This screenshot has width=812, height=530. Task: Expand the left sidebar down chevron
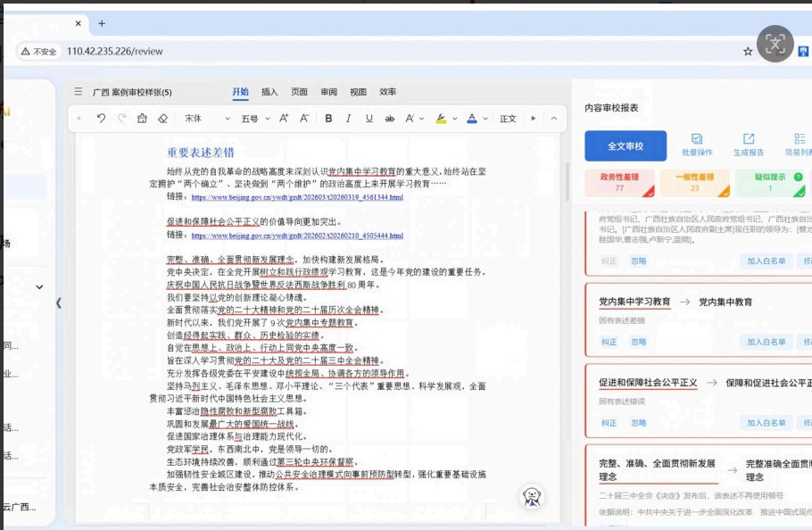point(39,286)
